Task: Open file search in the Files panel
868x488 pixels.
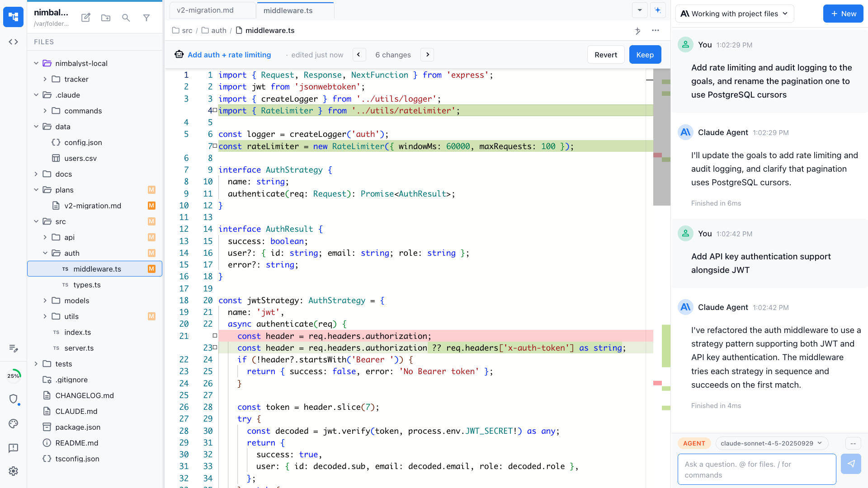Action: click(x=126, y=18)
